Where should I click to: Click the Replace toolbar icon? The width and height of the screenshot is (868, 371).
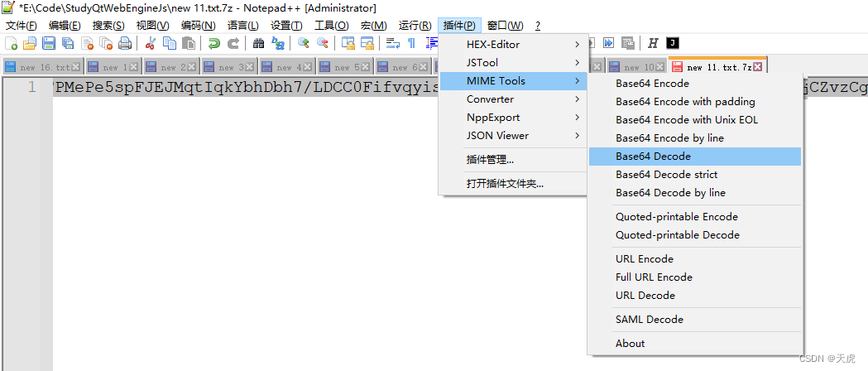tap(277, 43)
